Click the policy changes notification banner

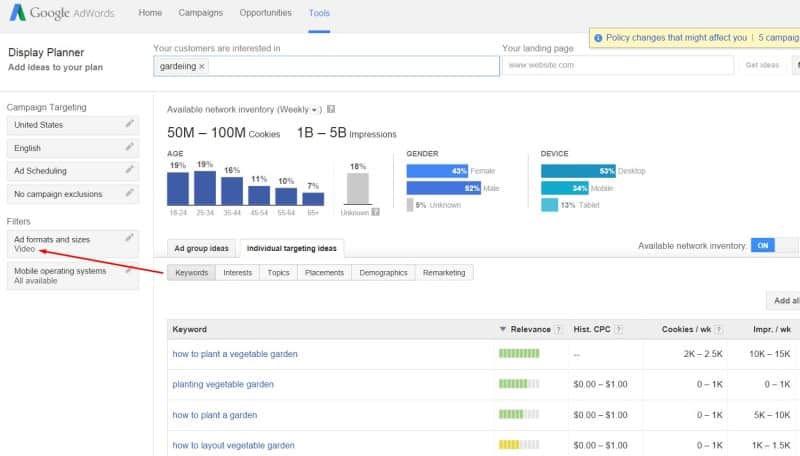click(694, 38)
